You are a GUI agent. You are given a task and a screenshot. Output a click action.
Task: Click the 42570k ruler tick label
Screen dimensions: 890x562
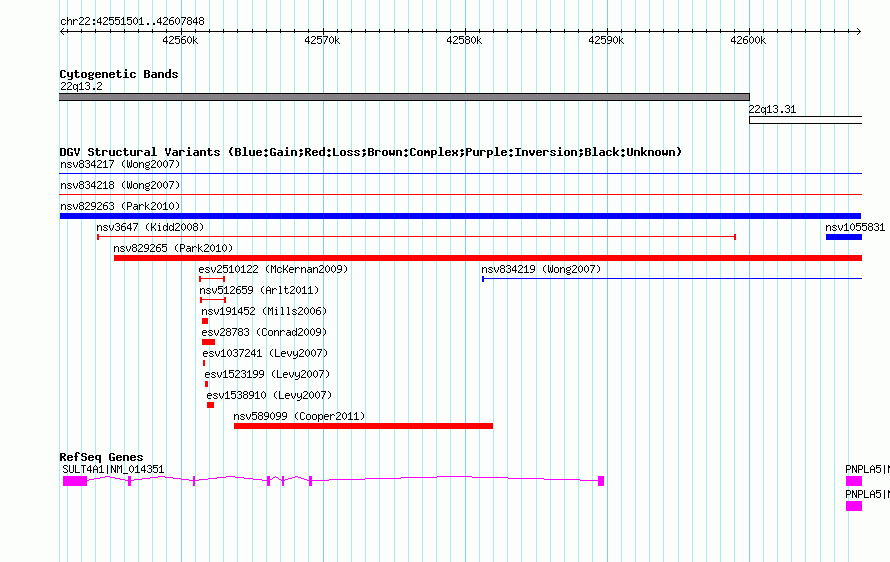(322, 40)
